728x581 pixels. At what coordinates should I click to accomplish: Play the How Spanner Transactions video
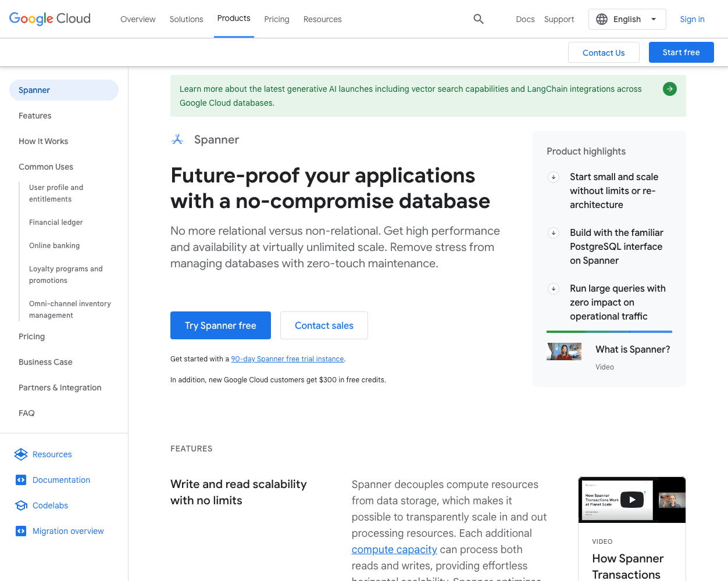[632, 500]
